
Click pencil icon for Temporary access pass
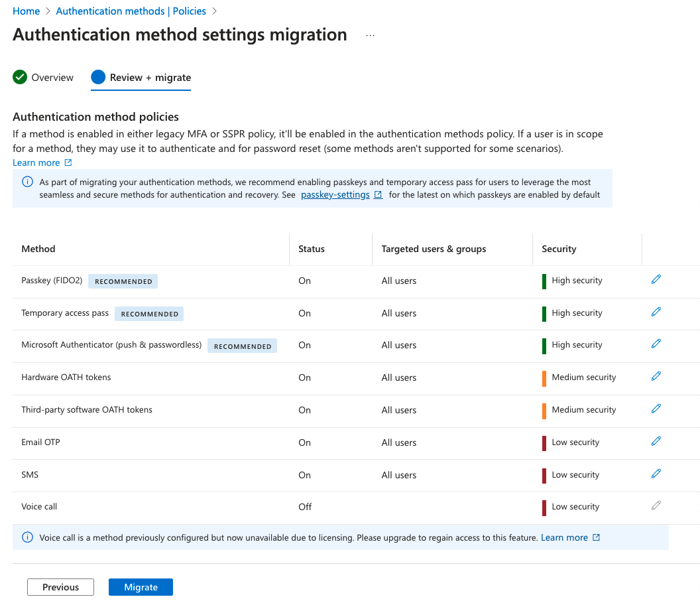[x=656, y=312]
